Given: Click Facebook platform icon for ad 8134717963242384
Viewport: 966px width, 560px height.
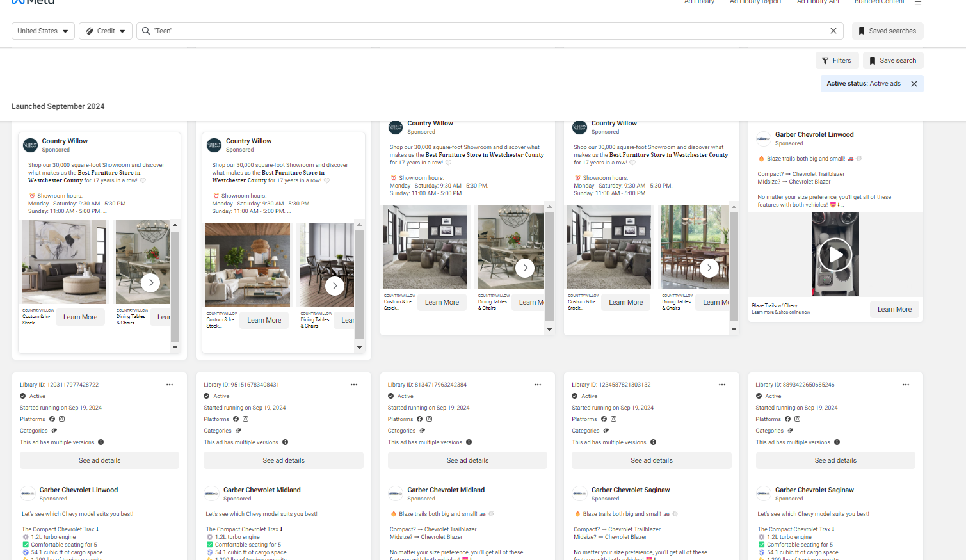Looking at the screenshot, I should (x=420, y=419).
